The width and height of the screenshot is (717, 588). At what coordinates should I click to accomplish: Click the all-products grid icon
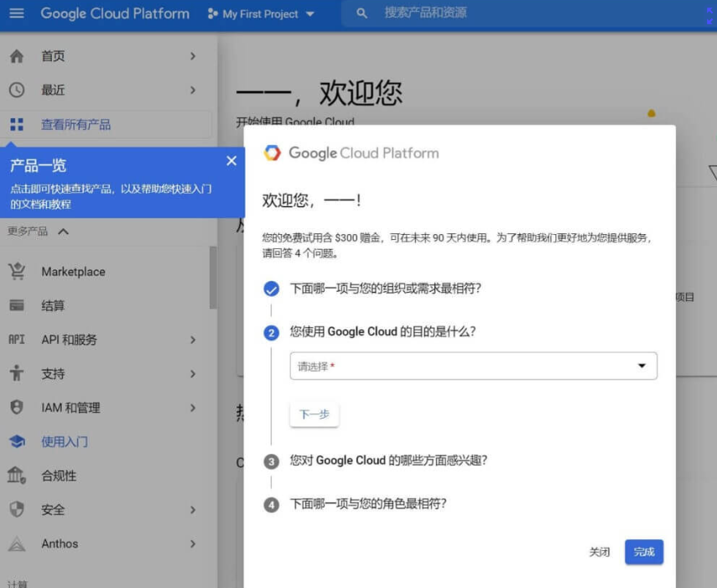click(17, 124)
